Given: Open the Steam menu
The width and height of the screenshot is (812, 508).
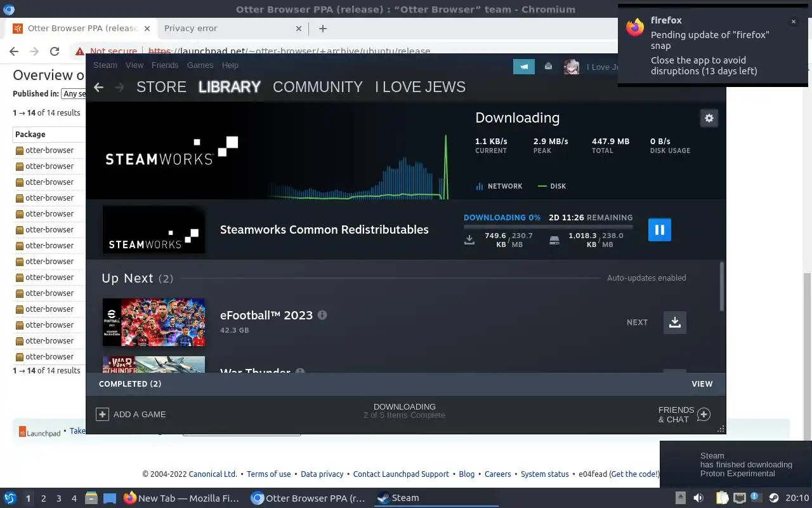Looking at the screenshot, I should pos(105,65).
